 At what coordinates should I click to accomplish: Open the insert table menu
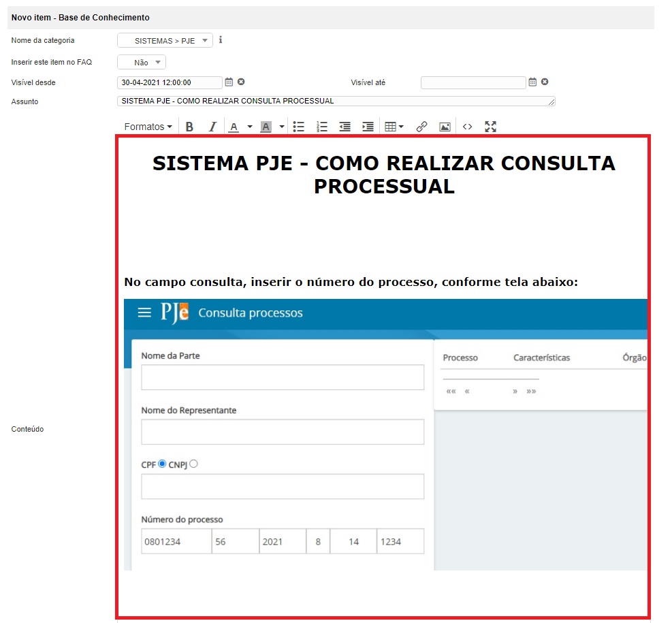(394, 127)
